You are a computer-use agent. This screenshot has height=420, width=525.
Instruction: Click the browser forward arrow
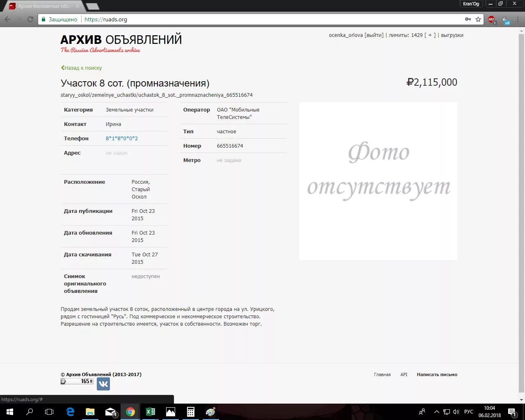point(19,19)
